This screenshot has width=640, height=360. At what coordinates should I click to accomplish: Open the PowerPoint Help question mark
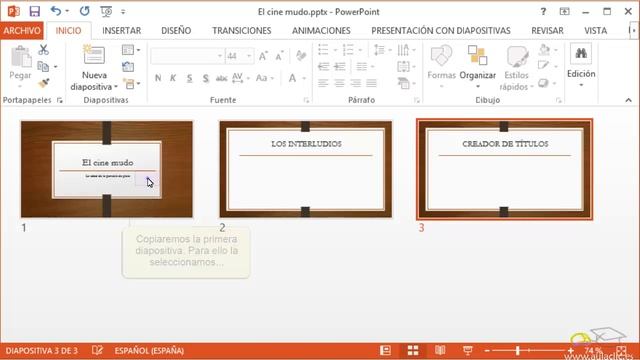[x=543, y=12]
